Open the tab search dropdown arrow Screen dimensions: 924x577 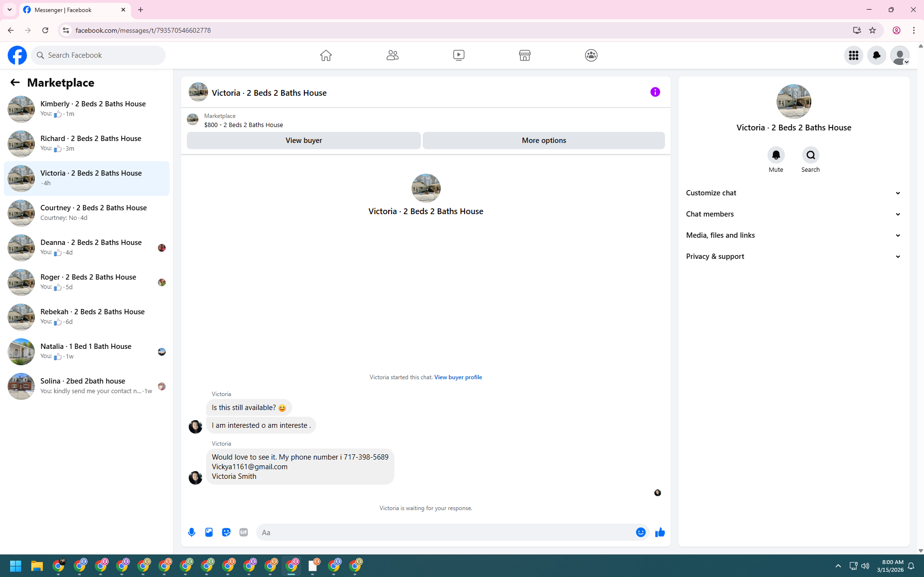tap(10, 10)
